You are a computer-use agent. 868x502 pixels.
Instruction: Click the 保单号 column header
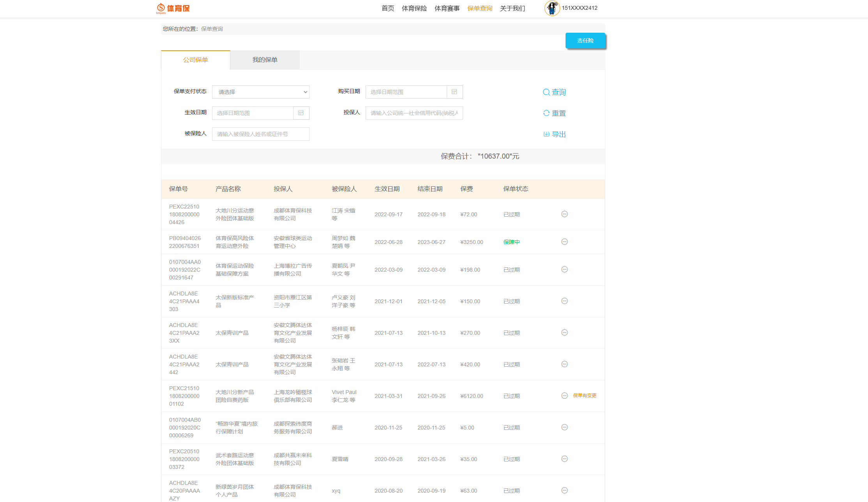(x=179, y=189)
